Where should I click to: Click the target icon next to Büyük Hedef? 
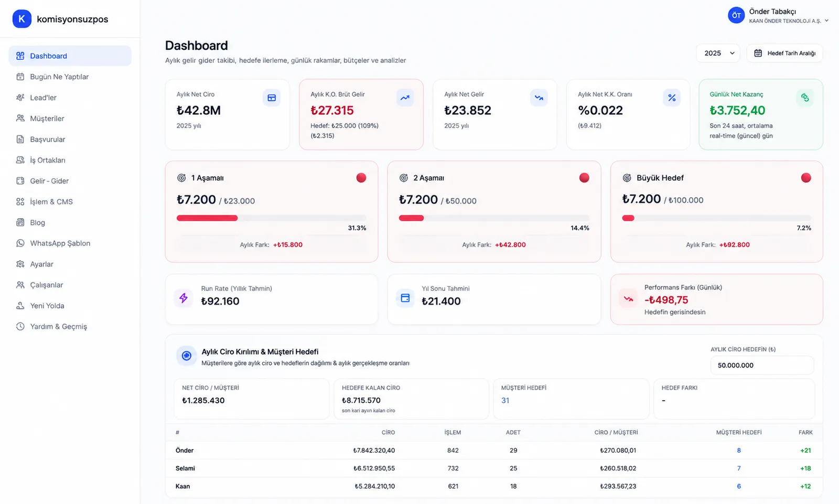click(627, 178)
